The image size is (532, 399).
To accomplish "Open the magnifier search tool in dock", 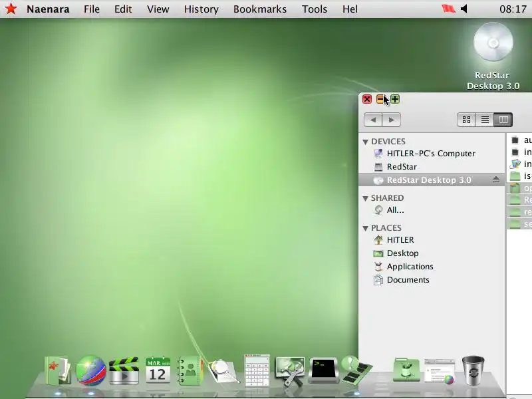I will [223, 372].
